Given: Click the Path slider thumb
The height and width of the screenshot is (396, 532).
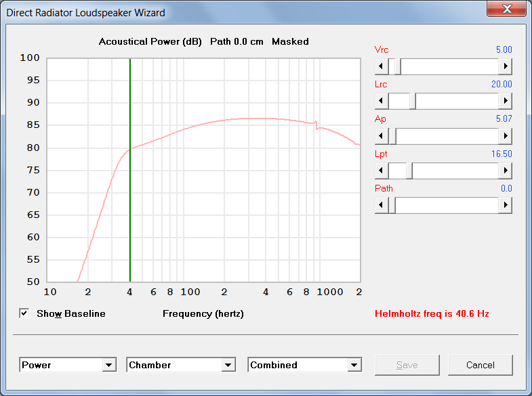Looking at the screenshot, I should tap(392, 205).
